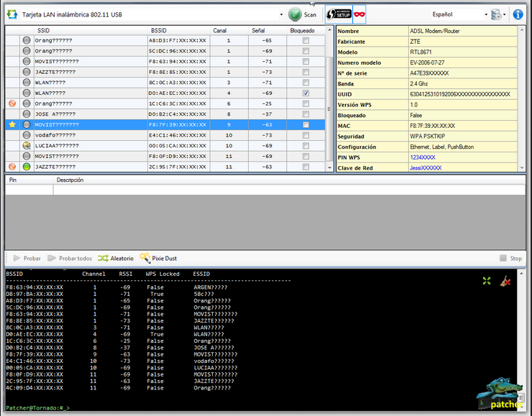Start a network Scan

click(302, 14)
